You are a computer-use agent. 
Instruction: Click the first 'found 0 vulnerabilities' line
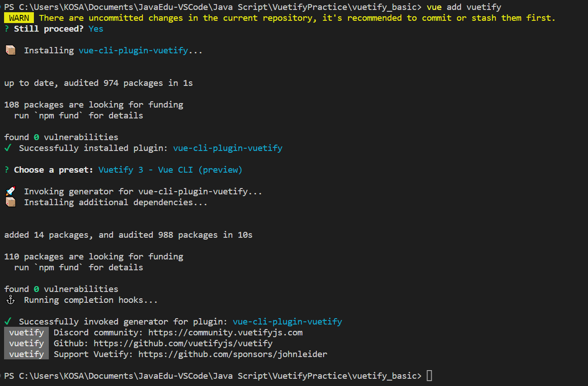(61, 137)
